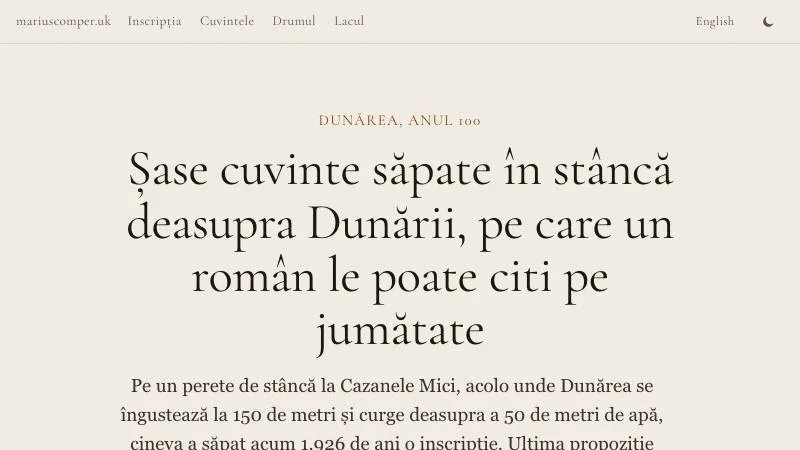Switch the site language to English

click(x=715, y=21)
